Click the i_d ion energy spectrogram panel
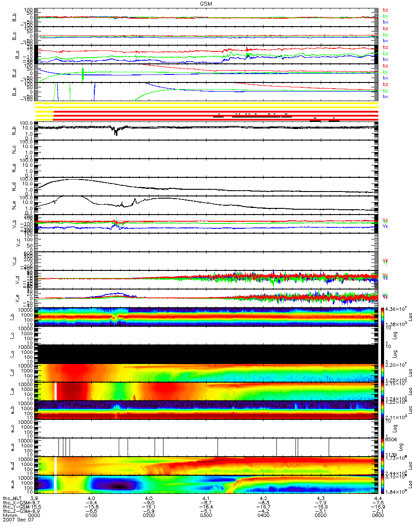This screenshot has width=412, height=532. pos(206,373)
